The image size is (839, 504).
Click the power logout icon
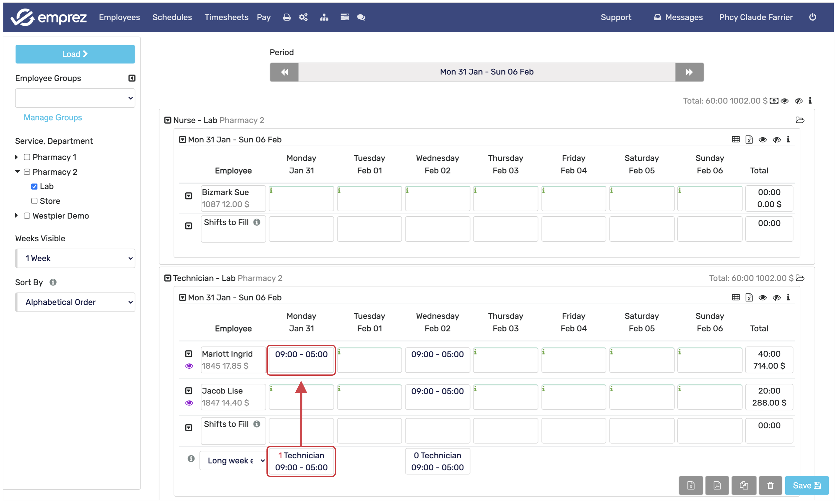[812, 17]
